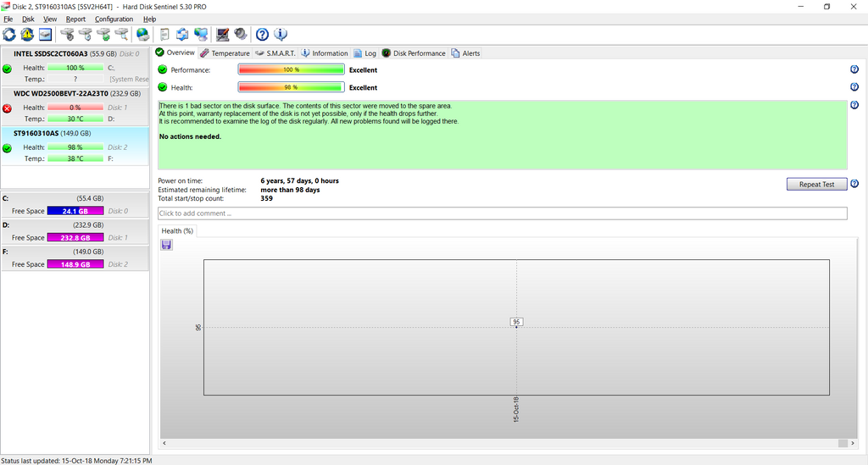The width and height of the screenshot is (868, 465).
Task: Click the refresh icon with yellow warning sign
Action: pyautogui.click(x=27, y=34)
